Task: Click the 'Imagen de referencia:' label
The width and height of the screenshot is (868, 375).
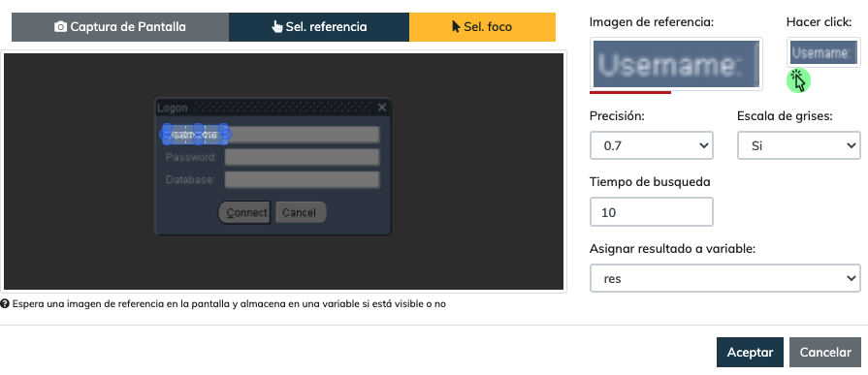Action: pyautogui.click(x=652, y=22)
